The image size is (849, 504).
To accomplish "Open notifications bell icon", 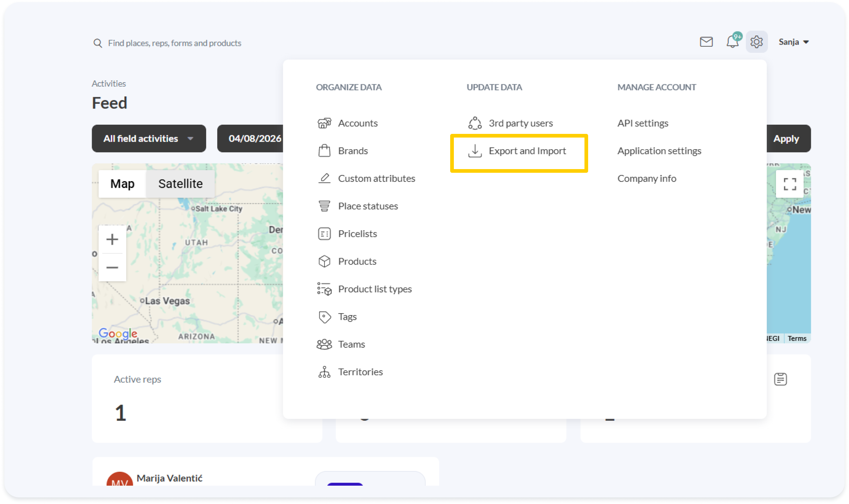I will 732,42.
